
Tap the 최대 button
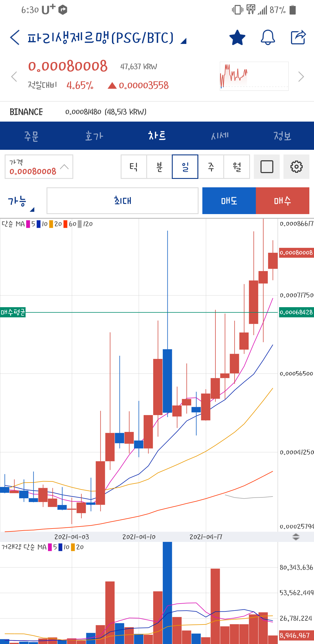[x=122, y=201]
